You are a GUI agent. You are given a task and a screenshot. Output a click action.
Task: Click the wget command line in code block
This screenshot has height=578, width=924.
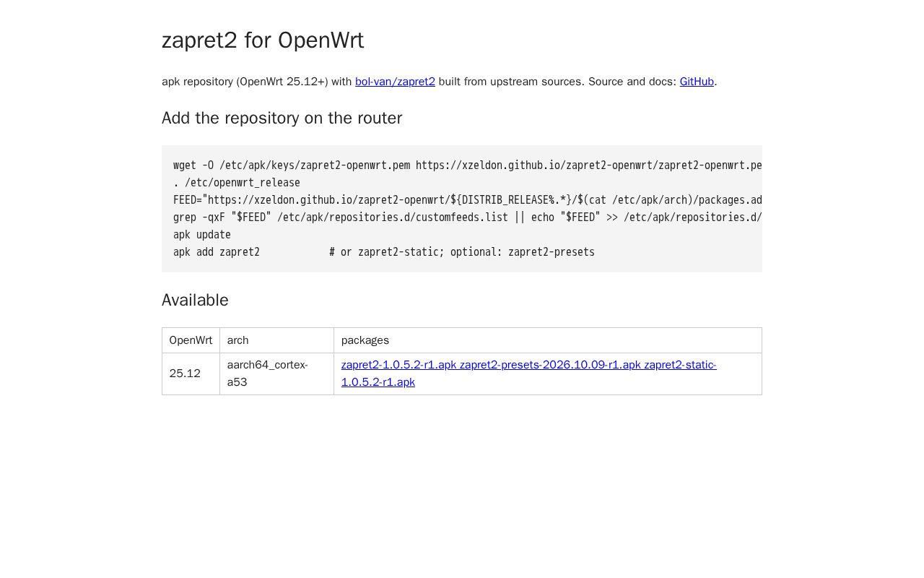(468, 165)
